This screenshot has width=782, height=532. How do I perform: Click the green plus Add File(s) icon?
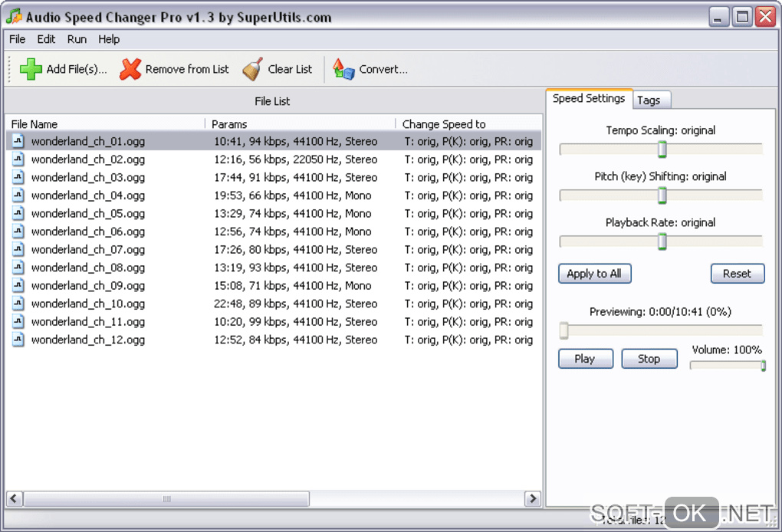coord(31,69)
